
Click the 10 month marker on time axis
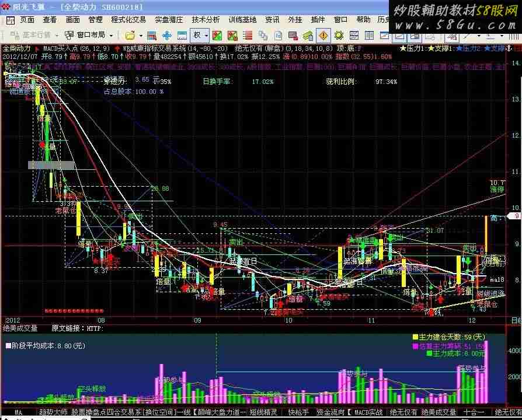click(x=288, y=320)
